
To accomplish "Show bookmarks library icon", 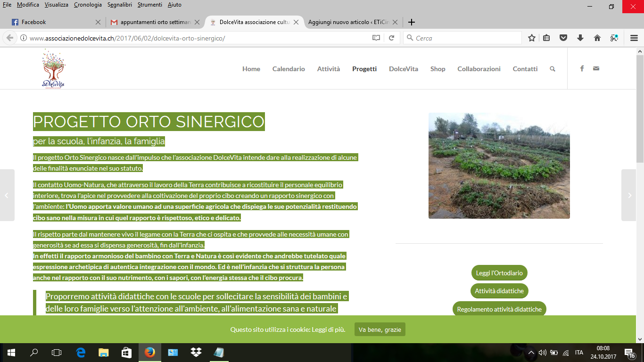I will point(546,38).
